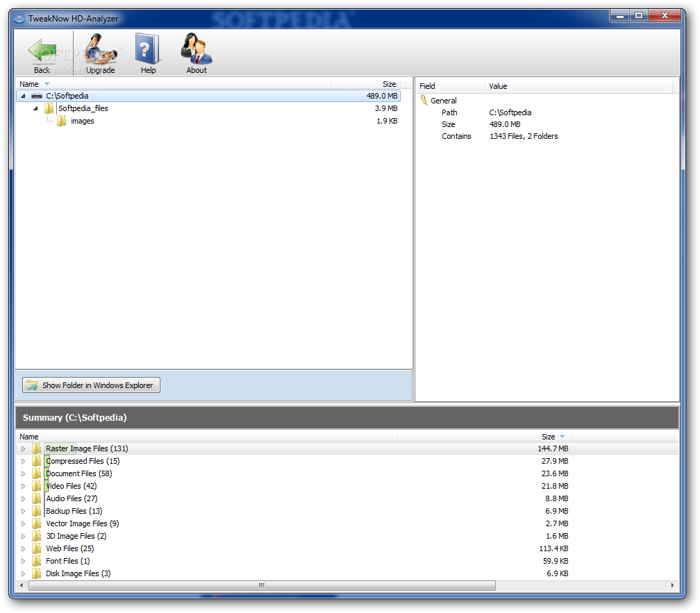Maximize the TweakNow HD-Analyzer window
Image resolution: width=700 pixels, height=613 pixels.
pos(639,16)
